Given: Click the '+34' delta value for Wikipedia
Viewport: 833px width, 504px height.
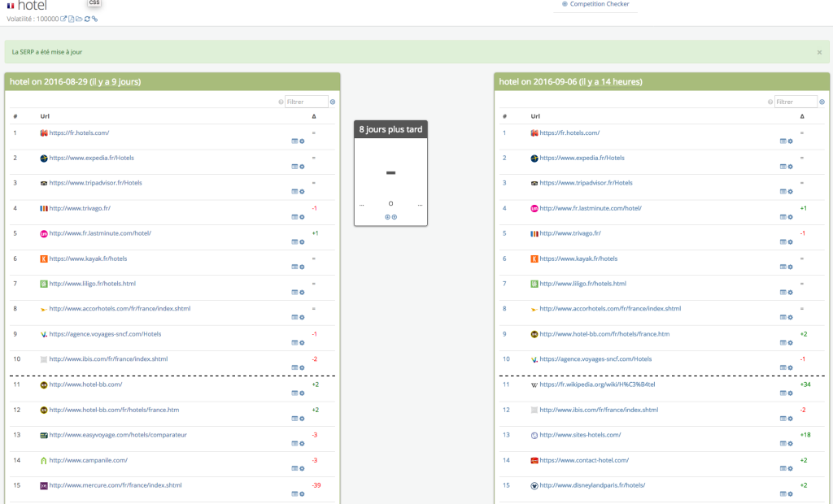Looking at the screenshot, I should [x=805, y=385].
